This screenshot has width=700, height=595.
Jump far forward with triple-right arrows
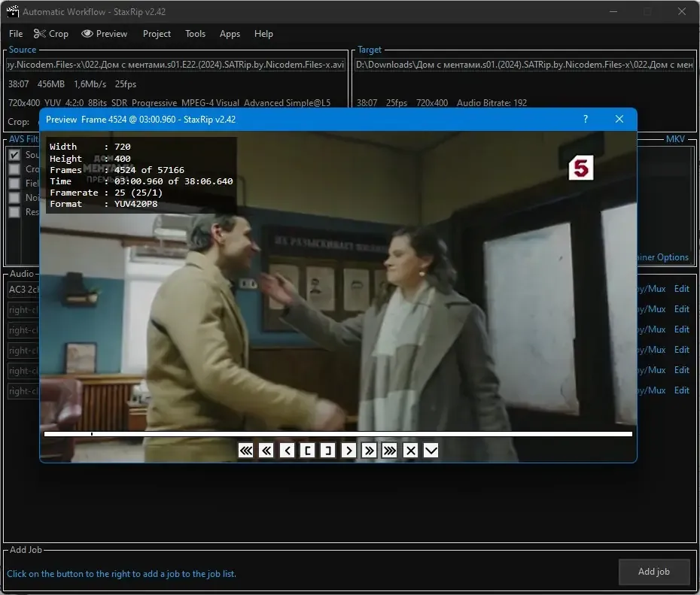pyautogui.click(x=390, y=451)
